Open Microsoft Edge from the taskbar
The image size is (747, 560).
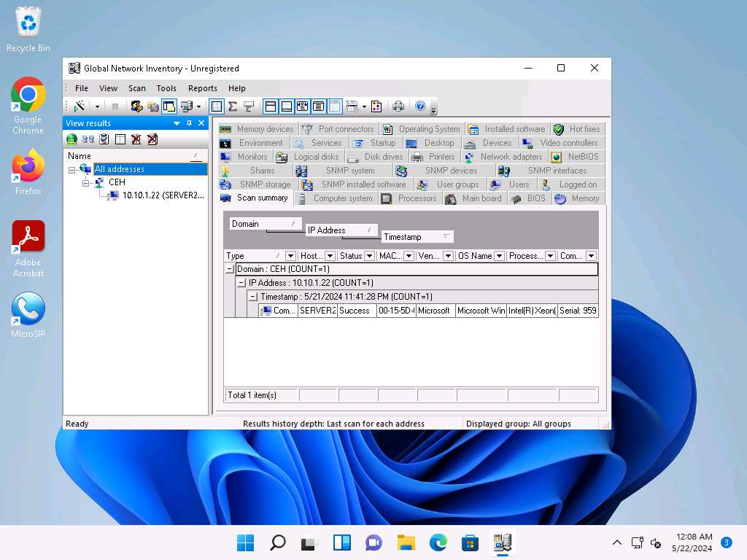(x=438, y=542)
